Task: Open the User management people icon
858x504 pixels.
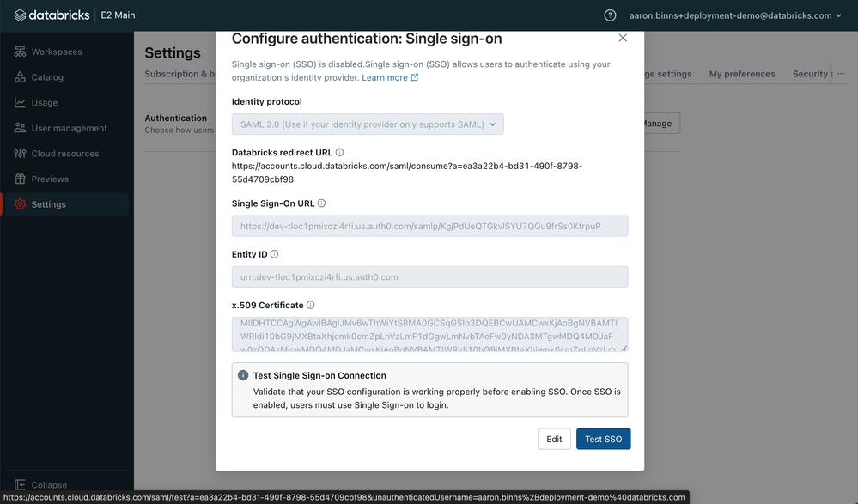Action: (x=20, y=128)
